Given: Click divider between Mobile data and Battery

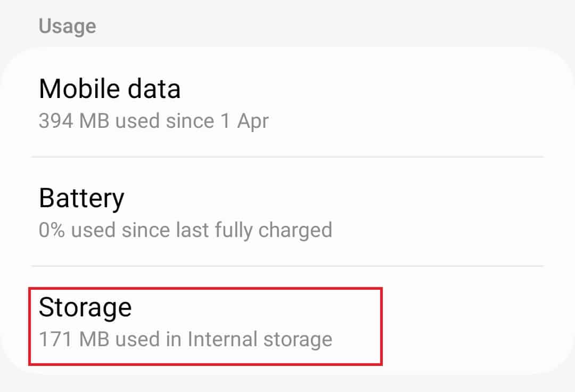Looking at the screenshot, I should tap(287, 157).
